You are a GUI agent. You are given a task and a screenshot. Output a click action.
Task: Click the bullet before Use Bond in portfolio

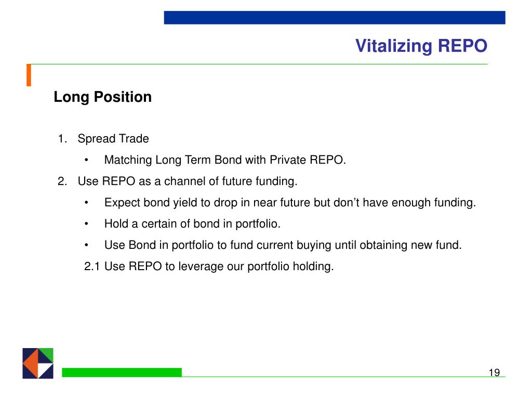87,245
